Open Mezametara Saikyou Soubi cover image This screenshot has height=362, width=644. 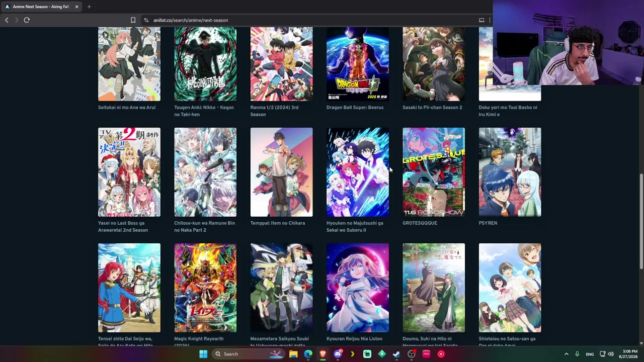point(281,288)
